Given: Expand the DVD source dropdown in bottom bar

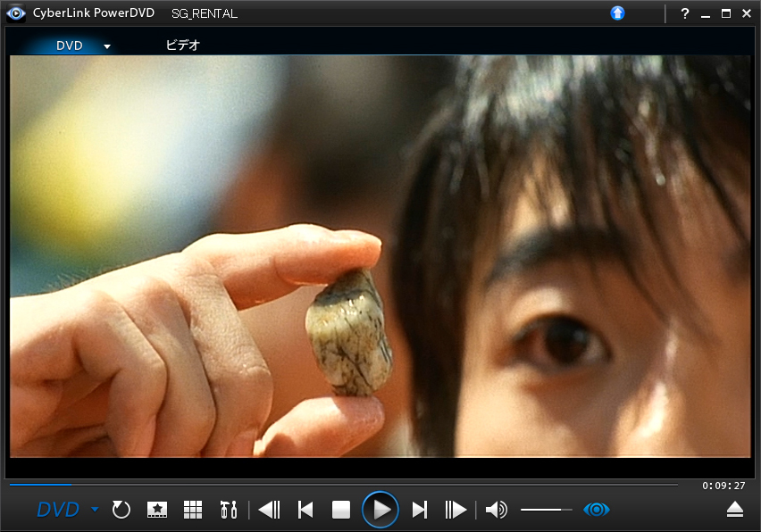Looking at the screenshot, I should [x=95, y=510].
